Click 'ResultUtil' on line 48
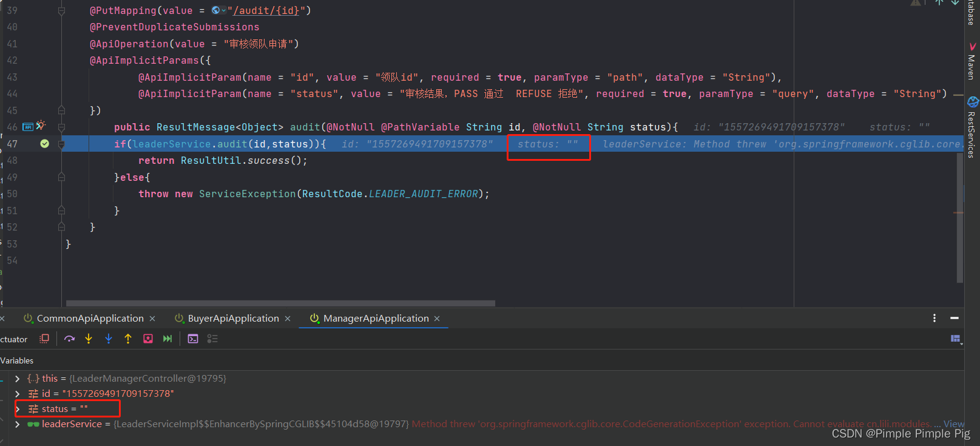The image size is (980, 446). click(x=211, y=160)
